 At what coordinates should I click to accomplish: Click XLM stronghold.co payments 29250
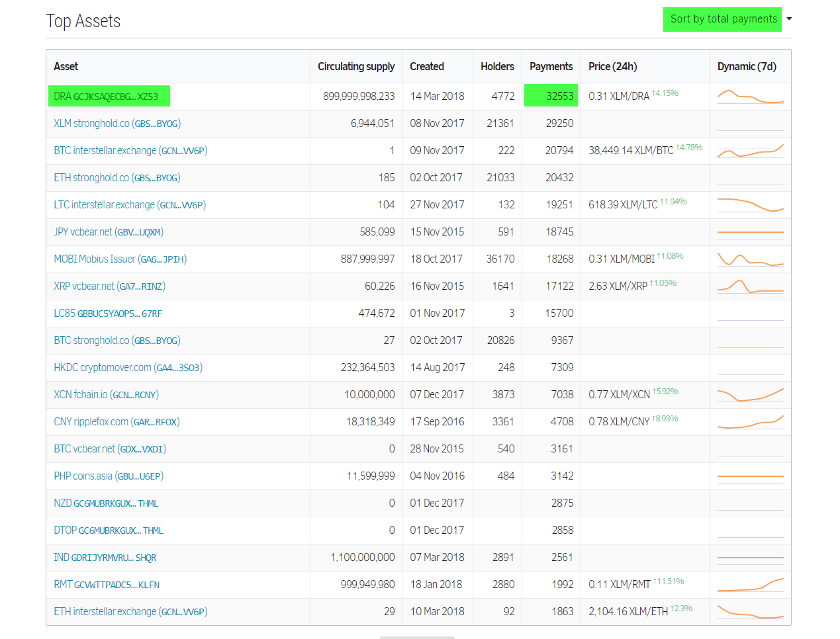(x=559, y=124)
